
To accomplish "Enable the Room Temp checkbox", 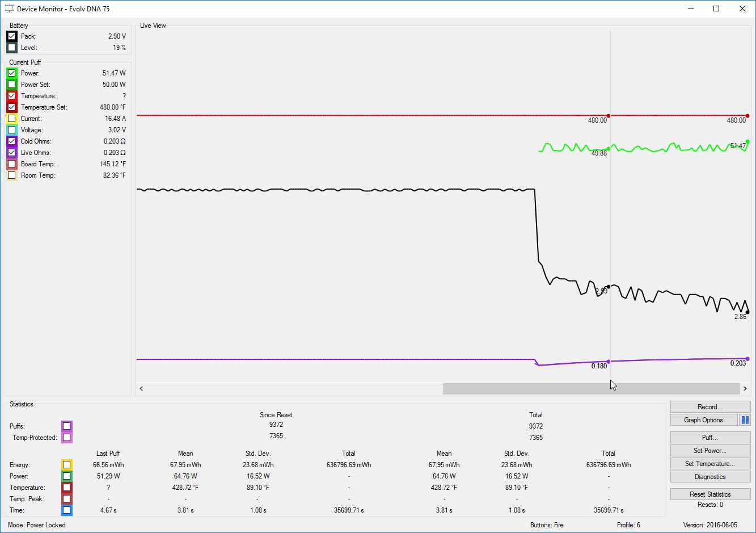I will tap(11, 175).
